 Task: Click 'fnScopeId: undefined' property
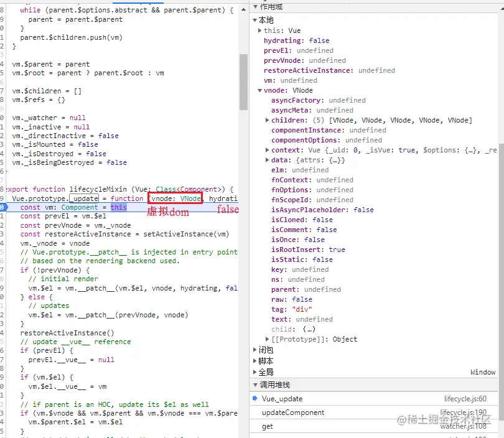[312, 200]
